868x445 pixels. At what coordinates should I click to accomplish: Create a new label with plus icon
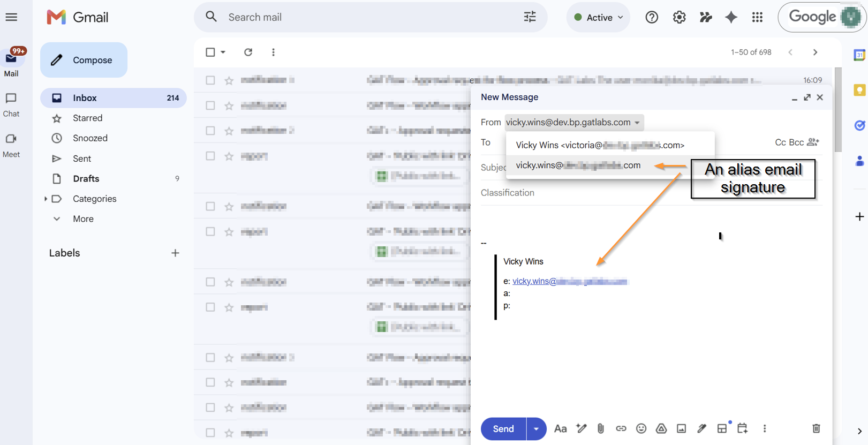point(175,253)
